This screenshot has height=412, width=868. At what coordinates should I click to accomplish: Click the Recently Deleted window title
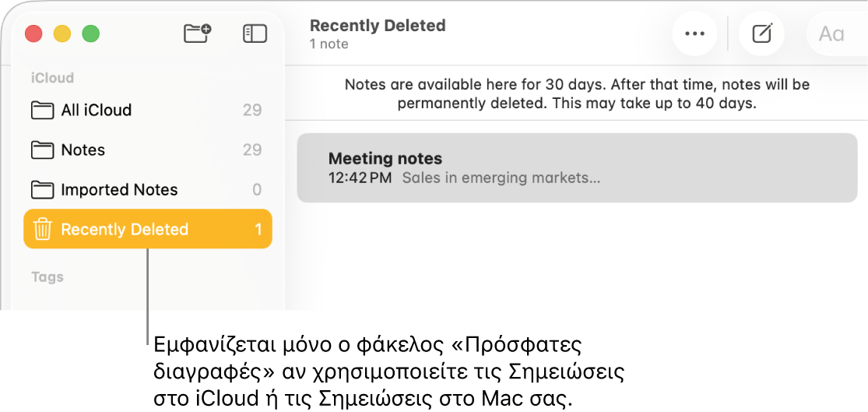[x=378, y=26]
